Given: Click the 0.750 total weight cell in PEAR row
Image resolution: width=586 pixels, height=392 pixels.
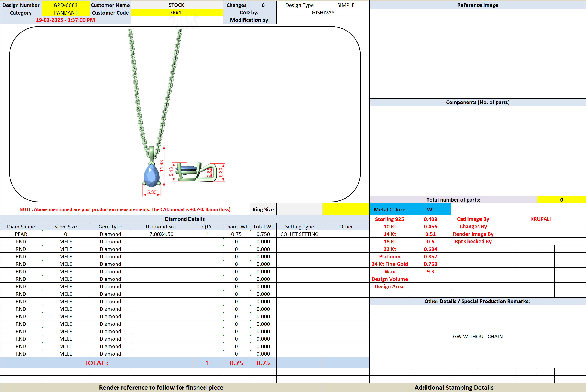Looking at the screenshot, I should [x=263, y=234].
